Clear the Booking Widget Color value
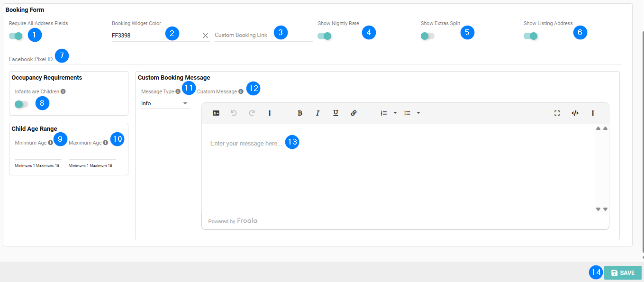644x282 pixels. coord(205,36)
